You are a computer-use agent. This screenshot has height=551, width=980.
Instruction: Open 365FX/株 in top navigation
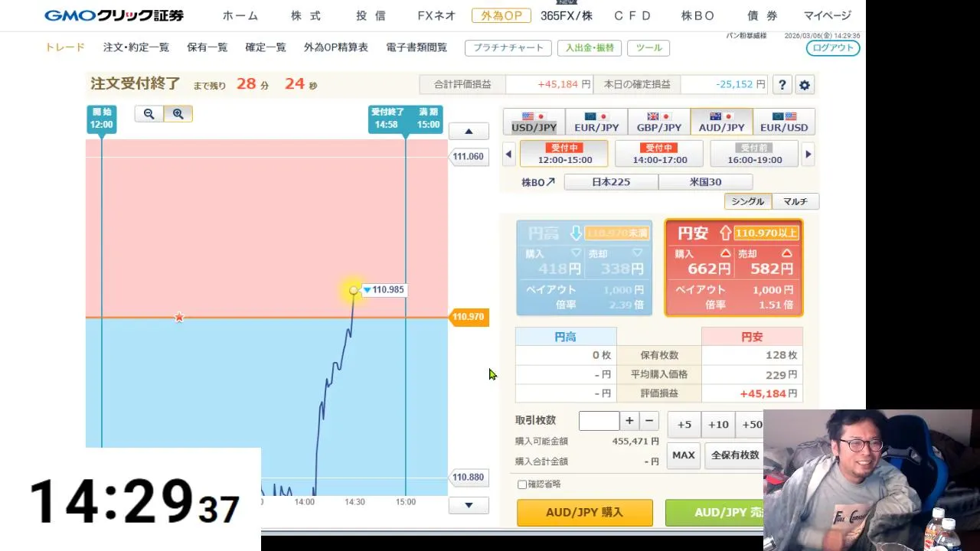point(567,15)
